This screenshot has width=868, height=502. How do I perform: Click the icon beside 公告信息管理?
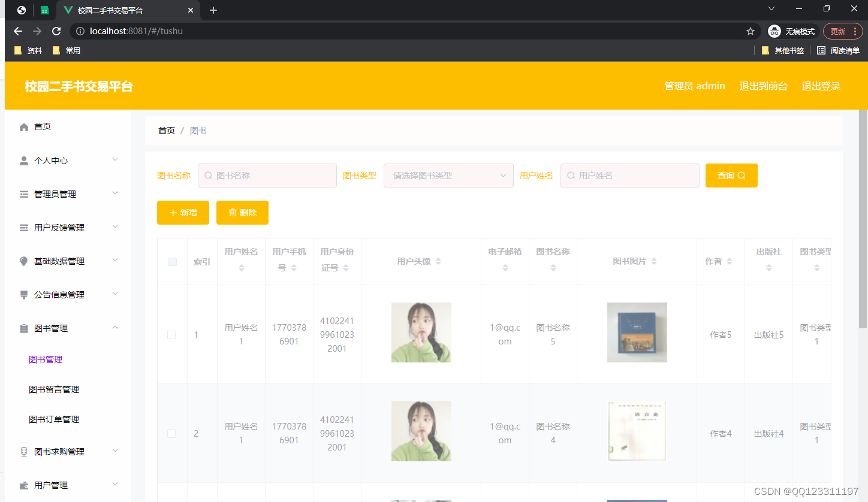coord(24,295)
